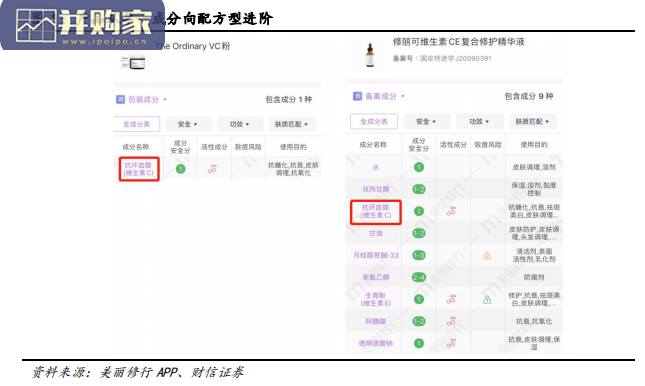Click active ingredient icon for 阿魏酸
This screenshot has height=386, width=645.
pyautogui.click(x=451, y=321)
